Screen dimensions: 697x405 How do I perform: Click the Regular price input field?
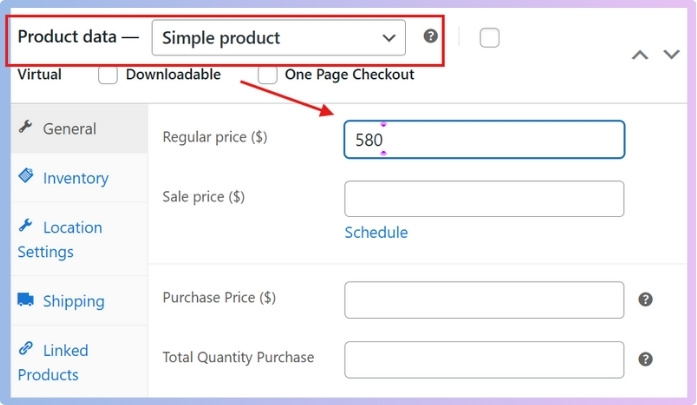click(x=484, y=140)
